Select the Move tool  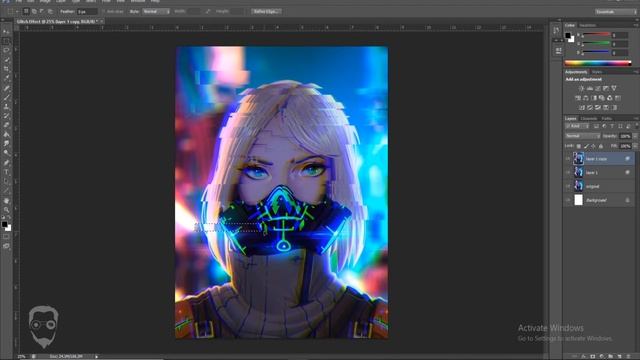pos(6,32)
